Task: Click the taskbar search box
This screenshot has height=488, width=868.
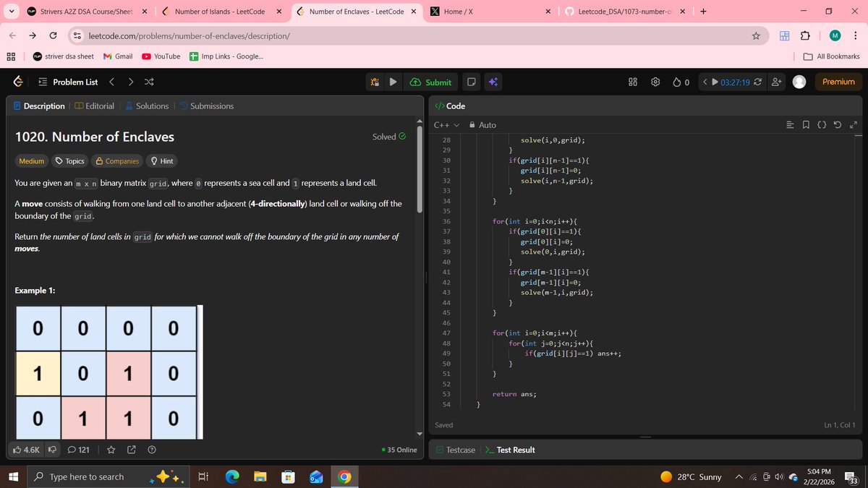Action: pos(108,476)
